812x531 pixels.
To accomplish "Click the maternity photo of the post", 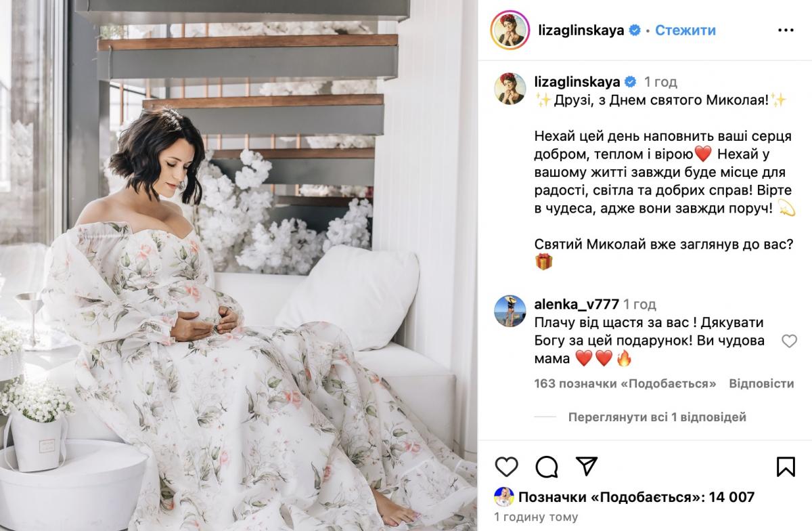I will click(x=239, y=265).
